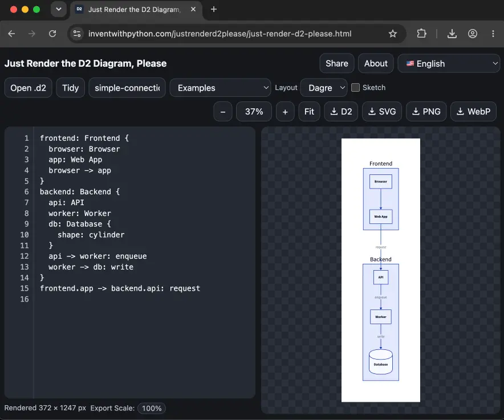Click the Web App node in diagram
This screenshot has height=420, width=504.
click(x=381, y=217)
